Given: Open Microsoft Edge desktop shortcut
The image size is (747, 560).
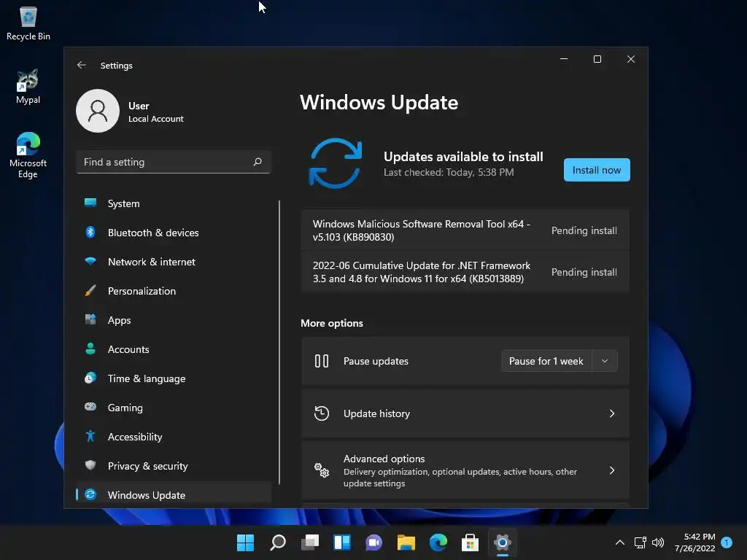Looking at the screenshot, I should pyautogui.click(x=28, y=155).
